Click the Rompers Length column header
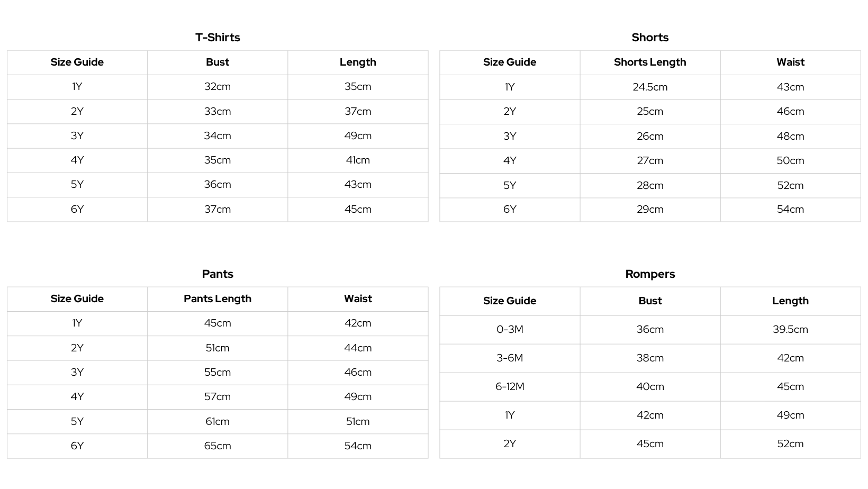The height and width of the screenshot is (489, 868). click(790, 301)
